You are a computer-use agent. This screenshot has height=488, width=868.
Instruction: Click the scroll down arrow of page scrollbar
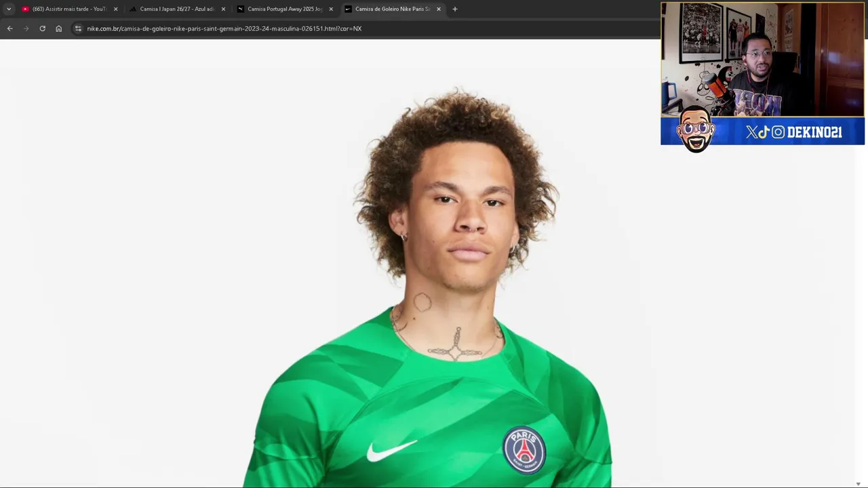[859, 484]
